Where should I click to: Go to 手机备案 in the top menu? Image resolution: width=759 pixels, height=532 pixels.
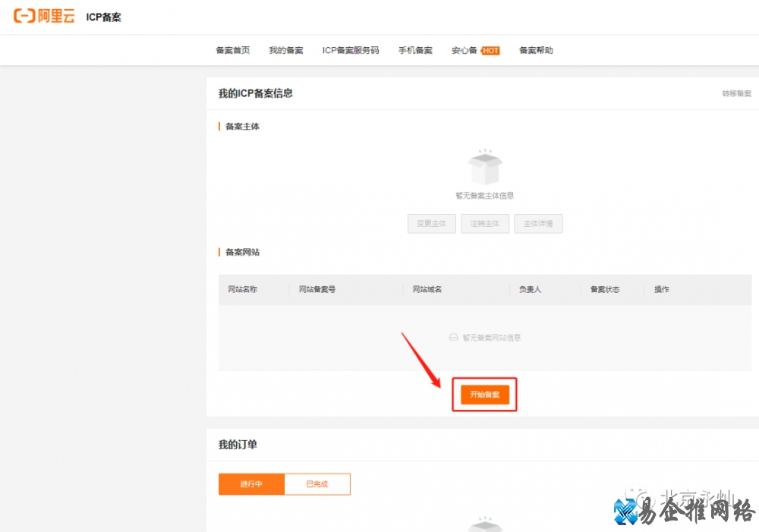[x=415, y=50]
